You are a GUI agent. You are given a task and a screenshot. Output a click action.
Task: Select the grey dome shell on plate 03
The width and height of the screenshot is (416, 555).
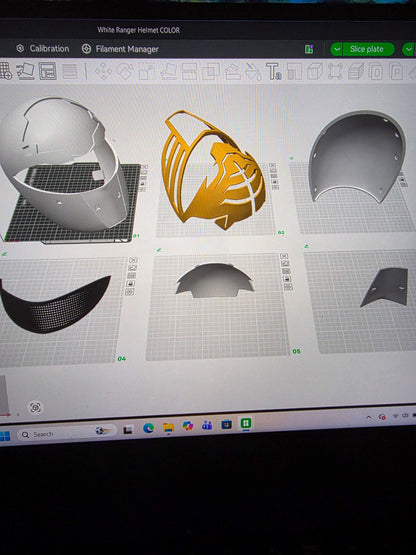[x=356, y=158]
